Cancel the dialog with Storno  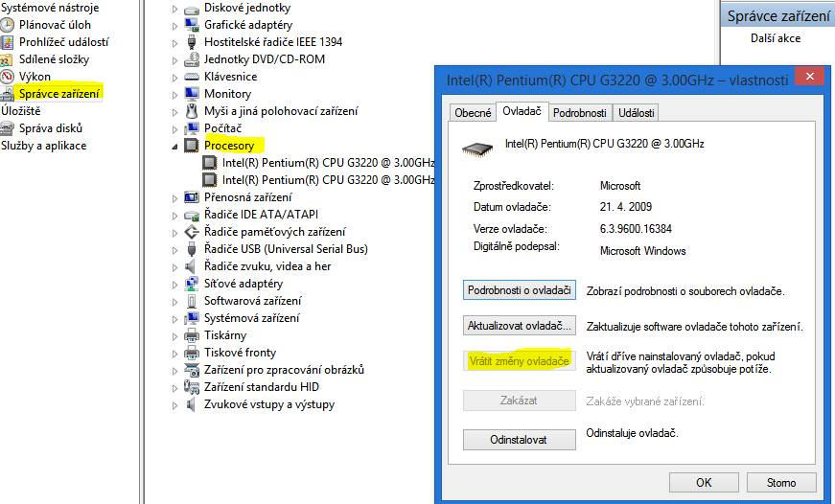(781, 483)
